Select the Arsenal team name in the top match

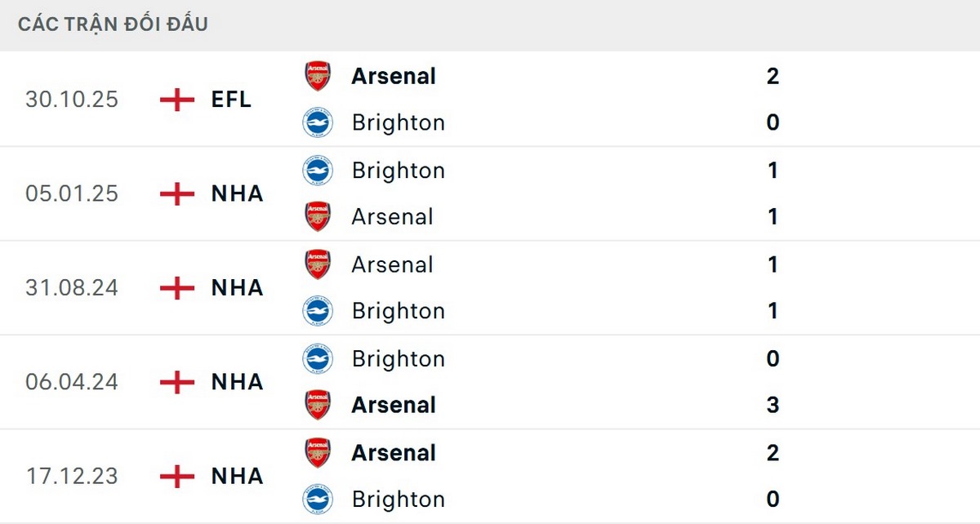[393, 76]
